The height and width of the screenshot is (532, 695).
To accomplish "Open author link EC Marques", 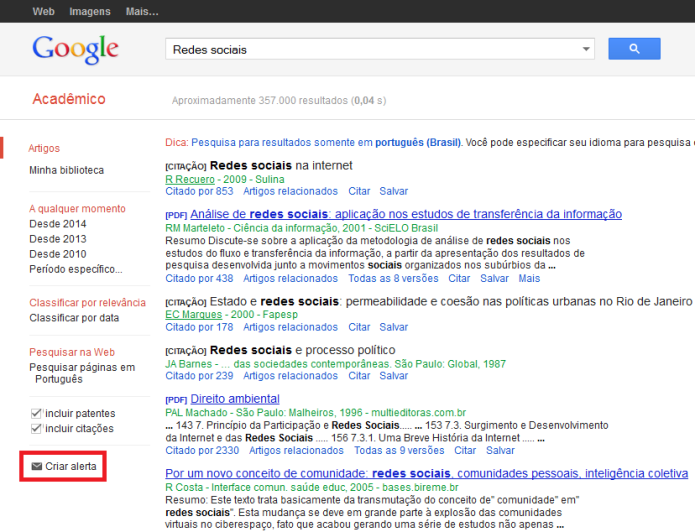I will 193,315.
